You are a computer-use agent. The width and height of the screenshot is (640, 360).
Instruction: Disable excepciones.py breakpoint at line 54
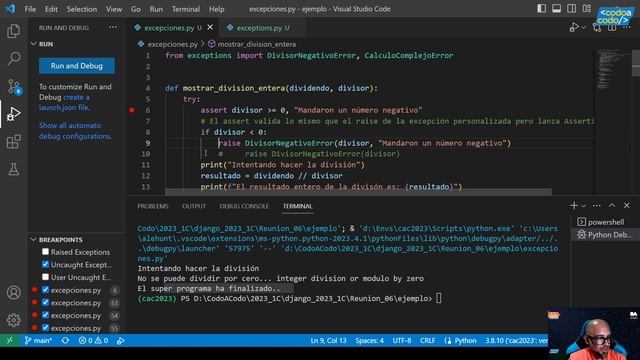tap(45, 315)
